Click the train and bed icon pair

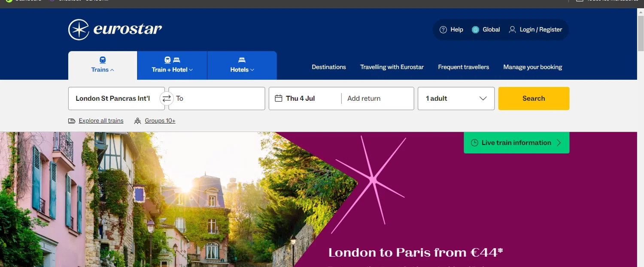click(172, 60)
